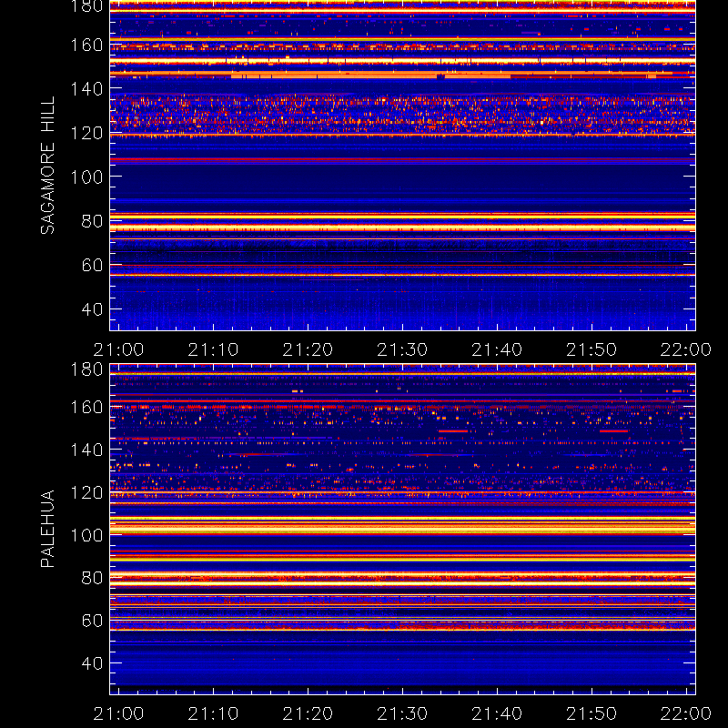Select the 100 tick label on Sagamore Hill plot
This screenshot has width=728, height=728.
click(86, 177)
